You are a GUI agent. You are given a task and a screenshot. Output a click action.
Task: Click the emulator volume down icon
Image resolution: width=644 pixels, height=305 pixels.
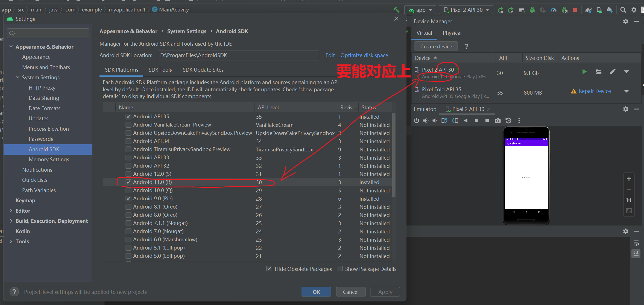tap(435, 121)
